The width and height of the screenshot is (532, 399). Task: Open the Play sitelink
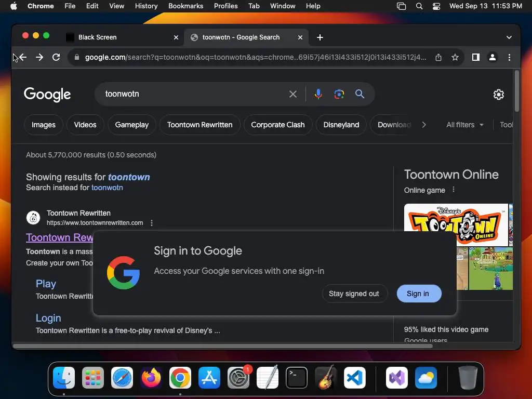point(46,284)
